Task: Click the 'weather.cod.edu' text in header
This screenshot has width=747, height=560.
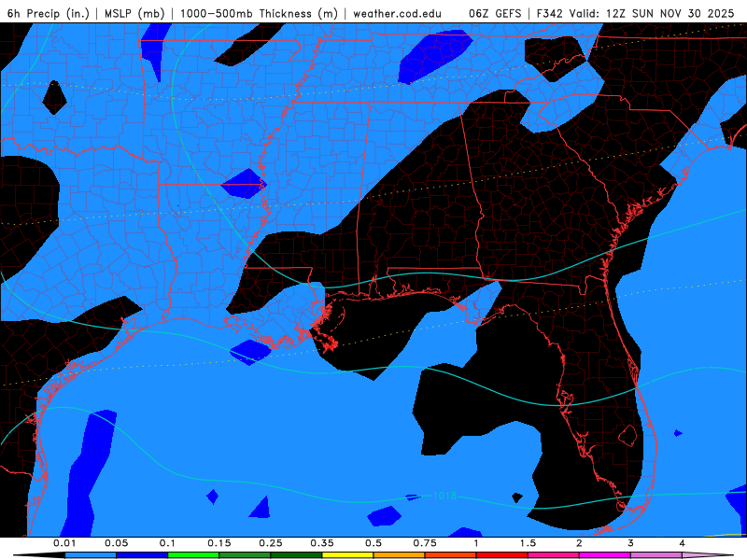Action: click(398, 13)
